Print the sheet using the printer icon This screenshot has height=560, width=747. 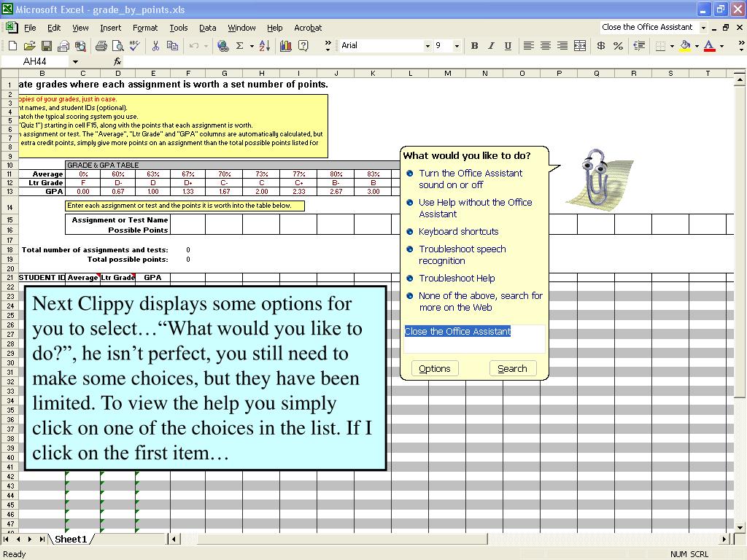101,46
